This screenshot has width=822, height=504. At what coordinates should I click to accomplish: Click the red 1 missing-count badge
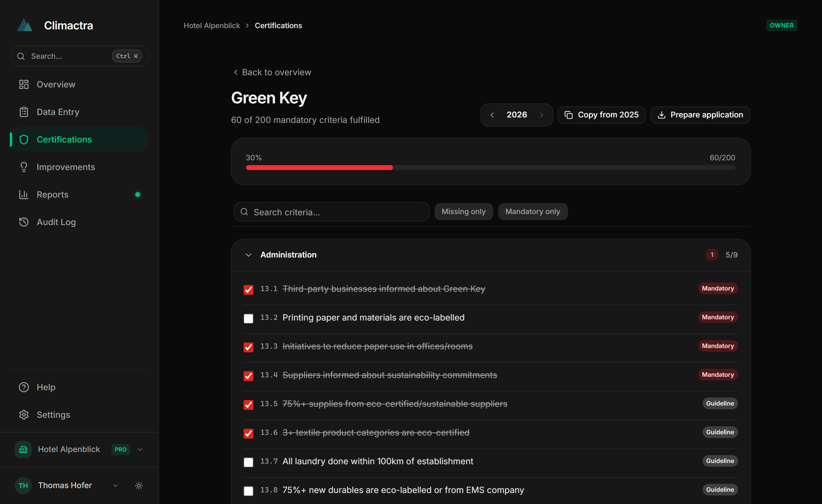click(x=712, y=255)
